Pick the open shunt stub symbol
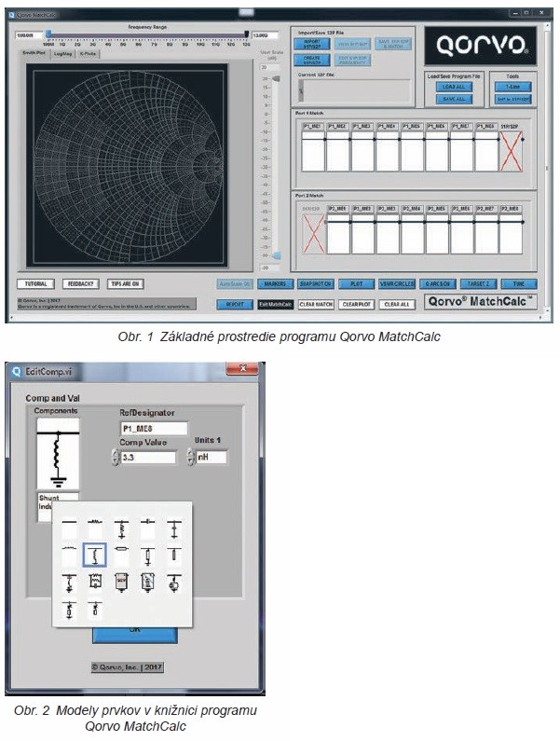This screenshot has width=560, height=741. [174, 555]
